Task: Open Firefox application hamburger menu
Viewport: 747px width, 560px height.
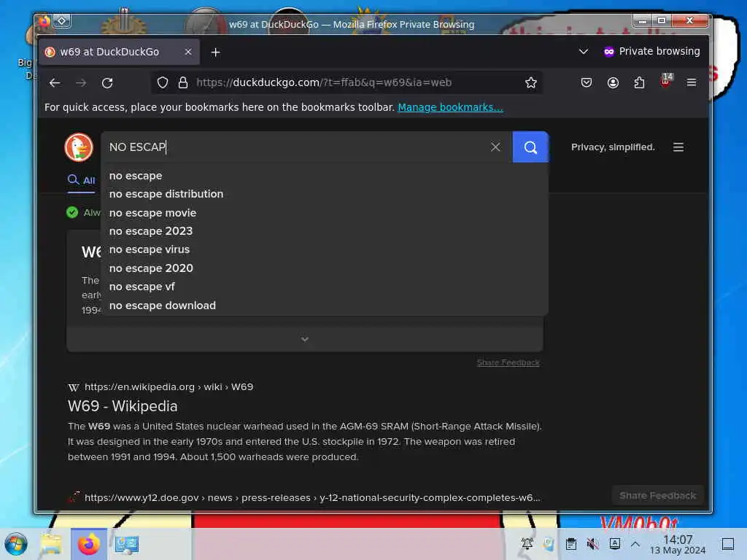Action: coord(692,83)
